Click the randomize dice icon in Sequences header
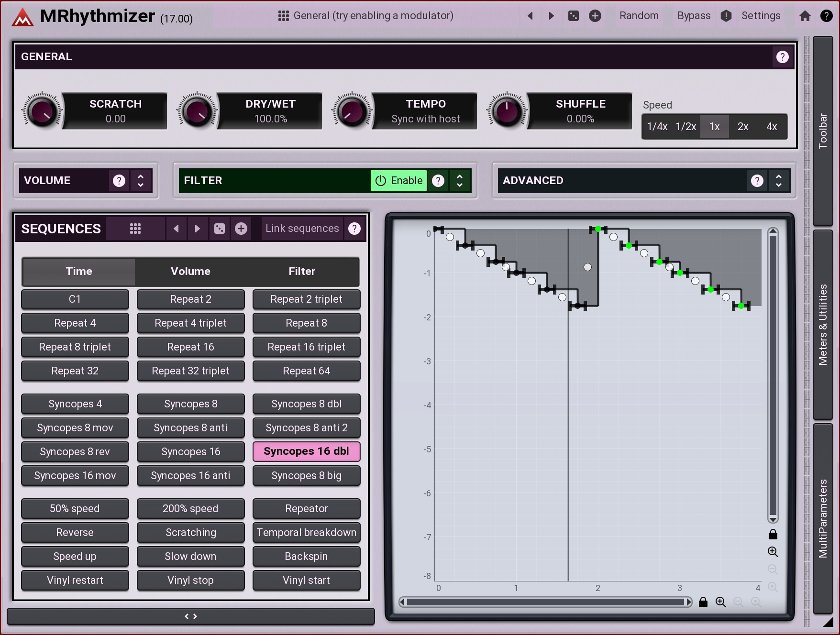The height and width of the screenshot is (635, 840). (220, 229)
